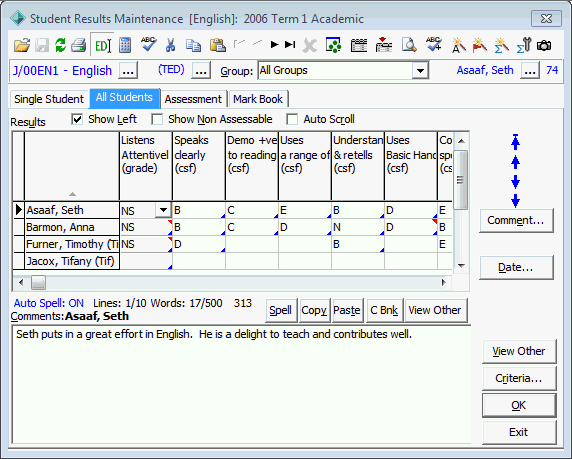Click the Paste button above comments
572x459 pixels.
[347, 310]
